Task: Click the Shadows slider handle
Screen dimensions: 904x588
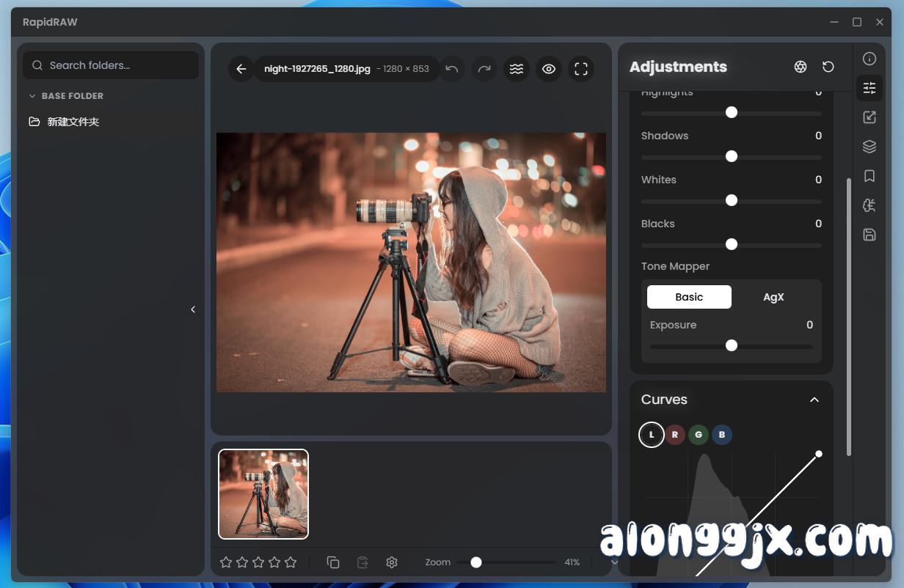Action: point(732,156)
